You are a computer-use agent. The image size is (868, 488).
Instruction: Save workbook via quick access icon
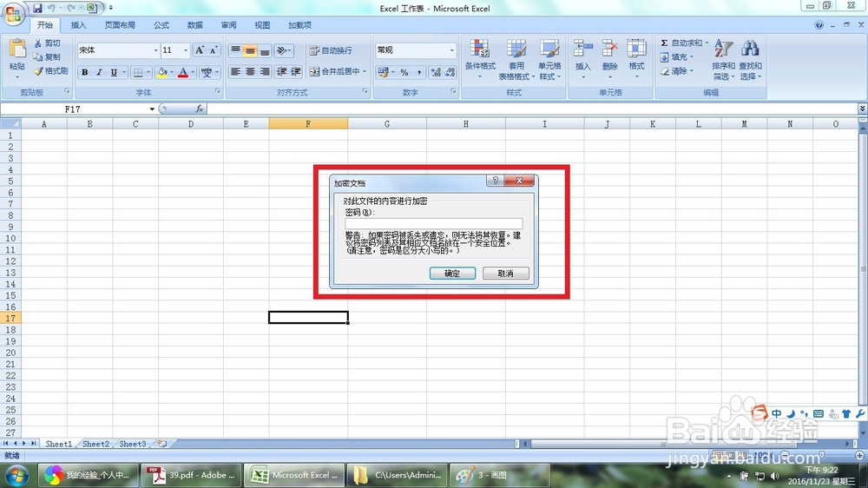click(x=37, y=8)
